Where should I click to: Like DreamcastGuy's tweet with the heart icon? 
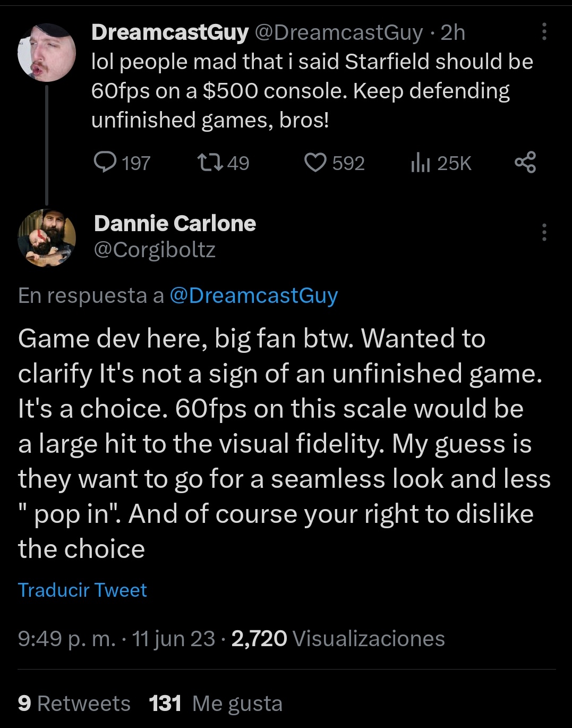click(x=315, y=162)
